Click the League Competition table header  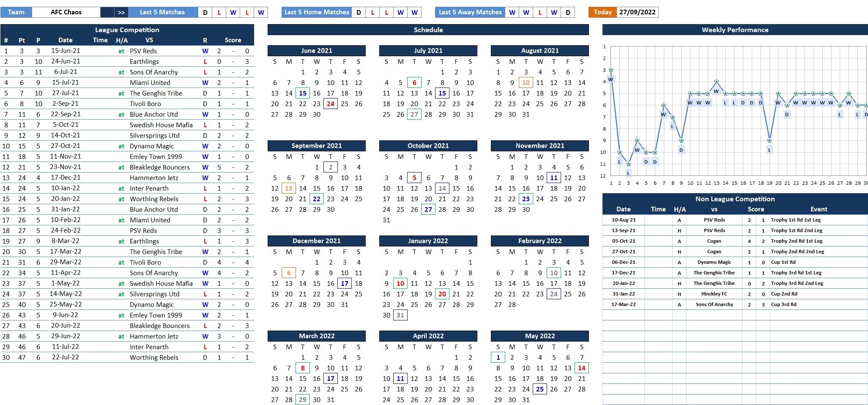(127, 30)
